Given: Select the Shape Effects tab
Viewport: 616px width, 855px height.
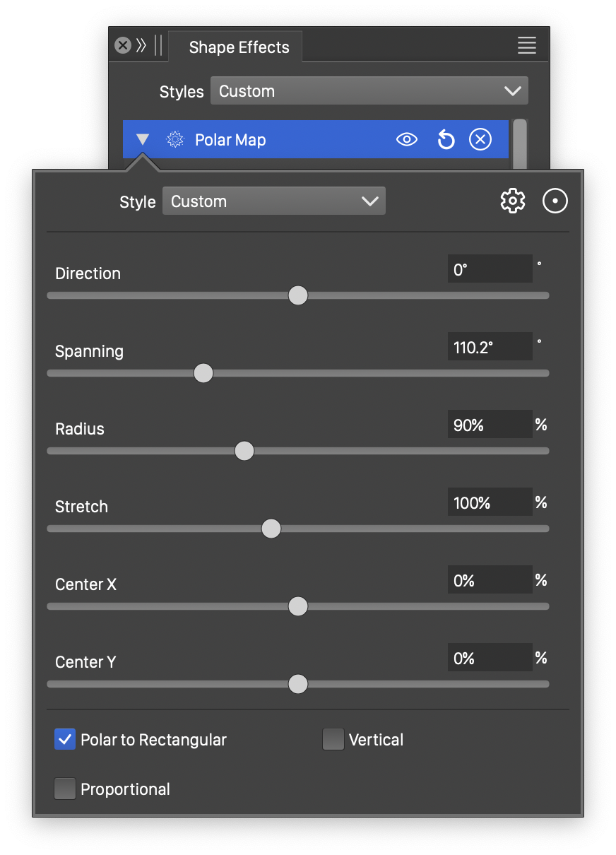Looking at the screenshot, I should click(x=239, y=47).
